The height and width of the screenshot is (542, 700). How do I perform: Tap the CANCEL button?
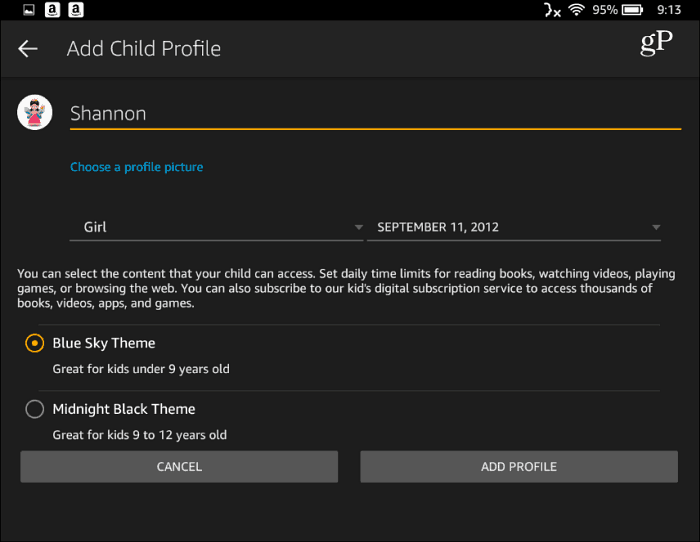tap(179, 467)
